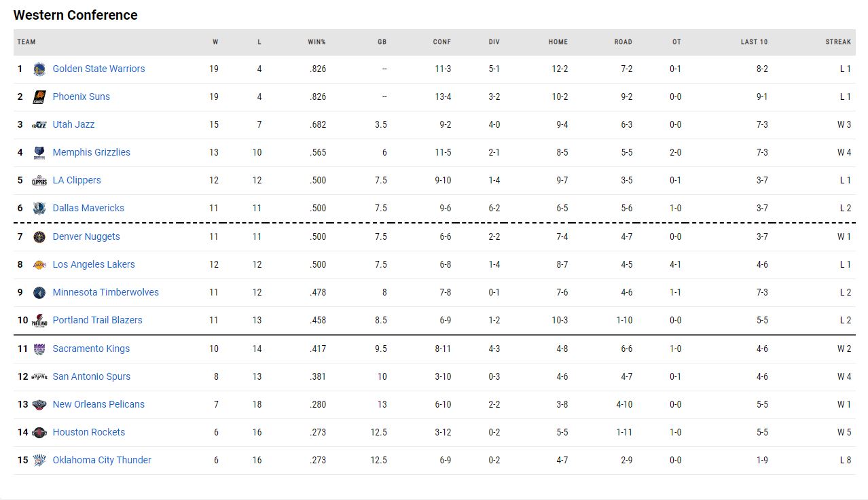Screen dimensions: 868x500
Task: Sort standings by WIN% column header
Action: pyautogui.click(x=317, y=42)
